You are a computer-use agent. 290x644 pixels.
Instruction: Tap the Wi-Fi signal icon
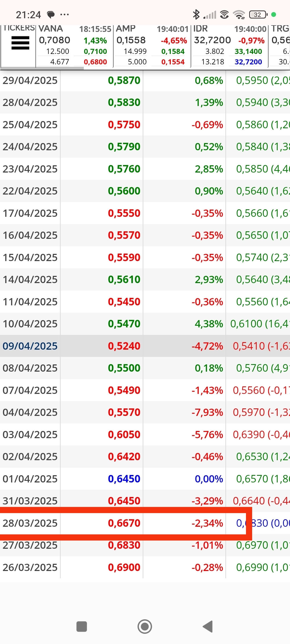[239, 14]
